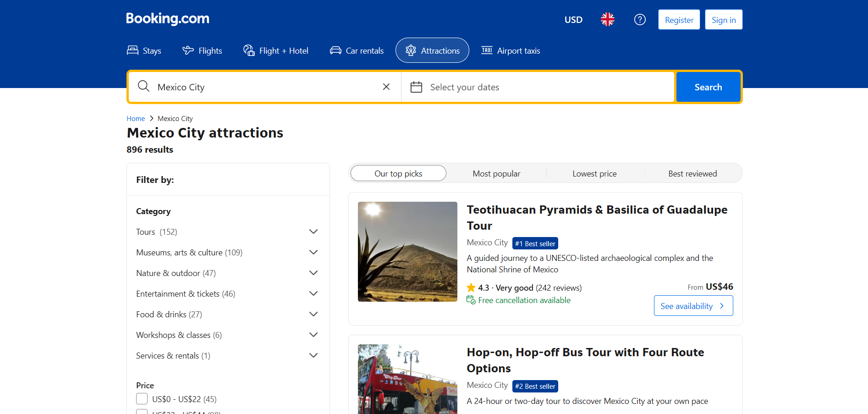The image size is (868, 414).
Task: Click the Car rentals car icon
Action: (x=335, y=50)
